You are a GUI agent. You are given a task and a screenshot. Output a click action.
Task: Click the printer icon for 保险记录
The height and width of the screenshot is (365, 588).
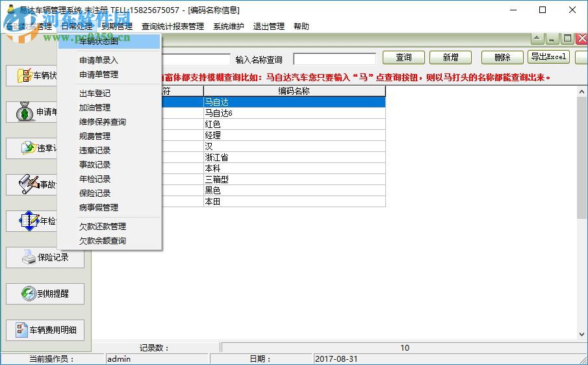tap(29, 257)
